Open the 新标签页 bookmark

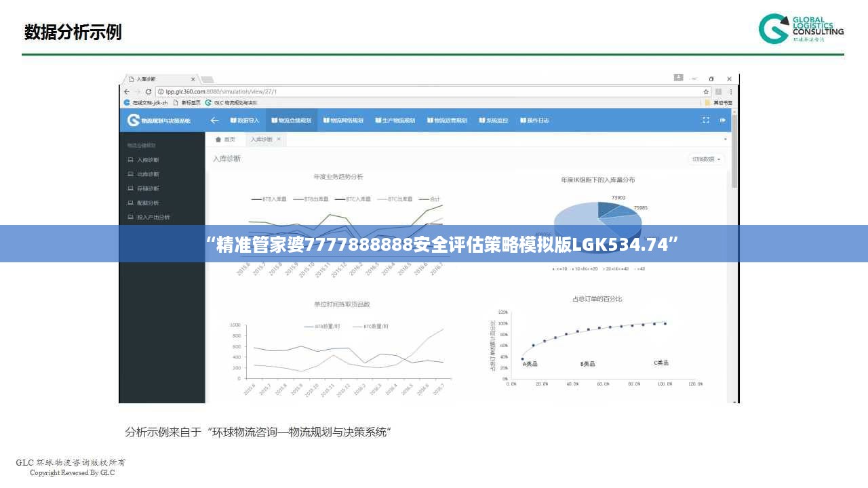(186, 102)
